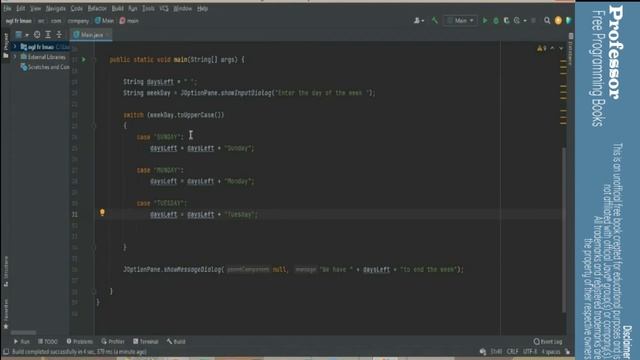Click the src breadcrumb

pos(41,20)
